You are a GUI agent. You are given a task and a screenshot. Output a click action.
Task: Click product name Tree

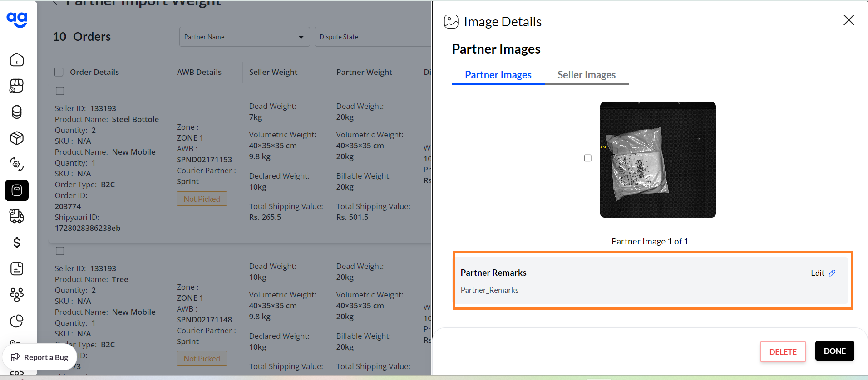pos(120,279)
